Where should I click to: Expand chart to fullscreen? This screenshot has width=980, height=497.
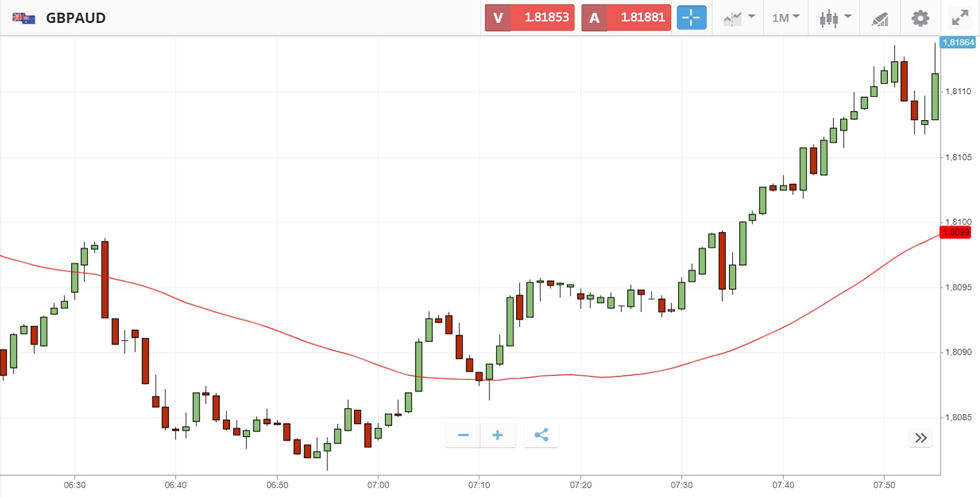click(x=959, y=18)
